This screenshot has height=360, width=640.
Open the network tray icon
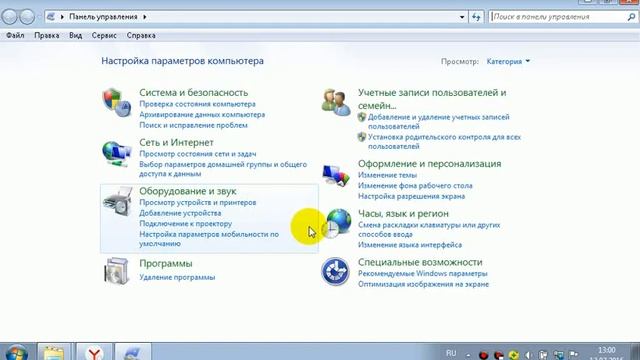pyautogui.click(x=558, y=355)
